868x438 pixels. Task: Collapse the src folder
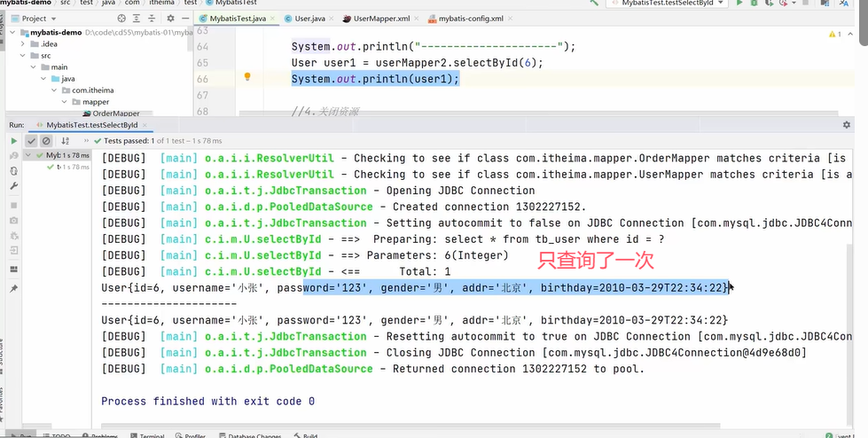[23, 55]
